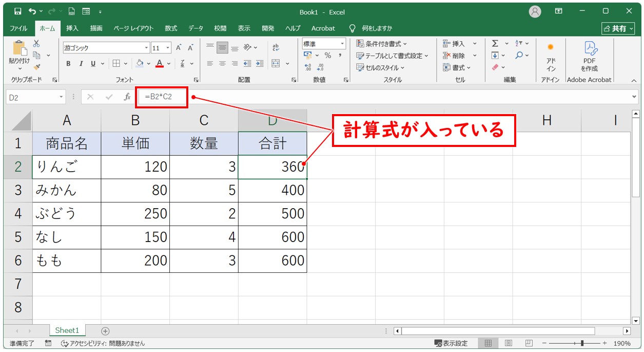The height and width of the screenshot is (352, 644).
Task: Click the fill color paint bucket
Action: click(140, 64)
